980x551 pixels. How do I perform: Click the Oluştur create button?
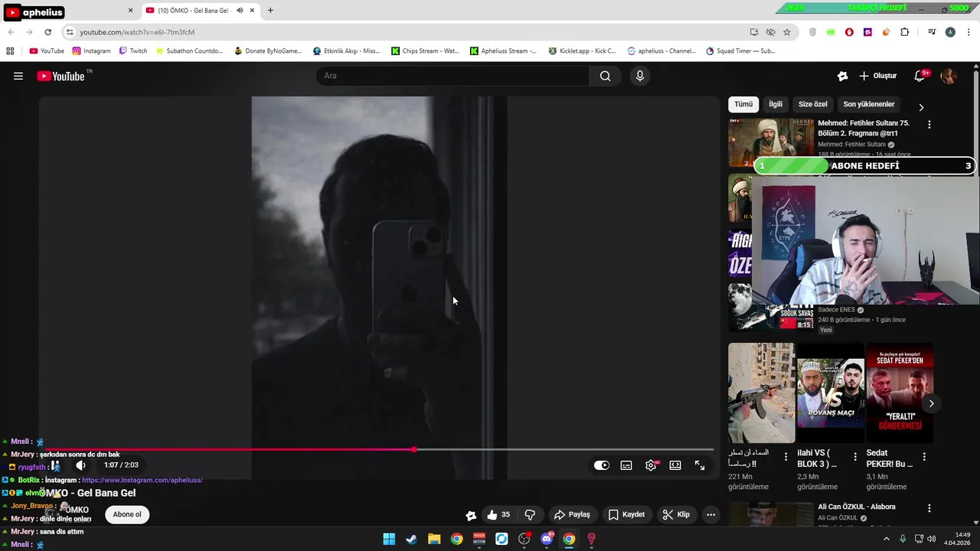[x=877, y=76]
